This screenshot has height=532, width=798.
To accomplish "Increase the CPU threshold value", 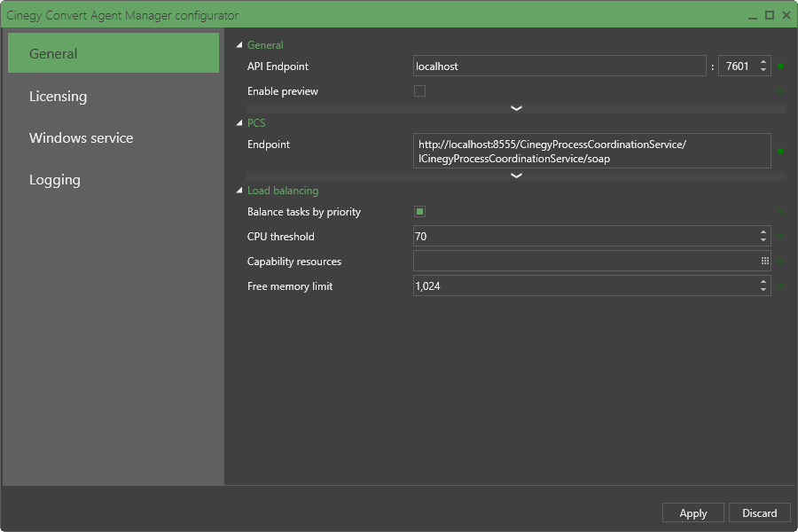I will 763,232.
